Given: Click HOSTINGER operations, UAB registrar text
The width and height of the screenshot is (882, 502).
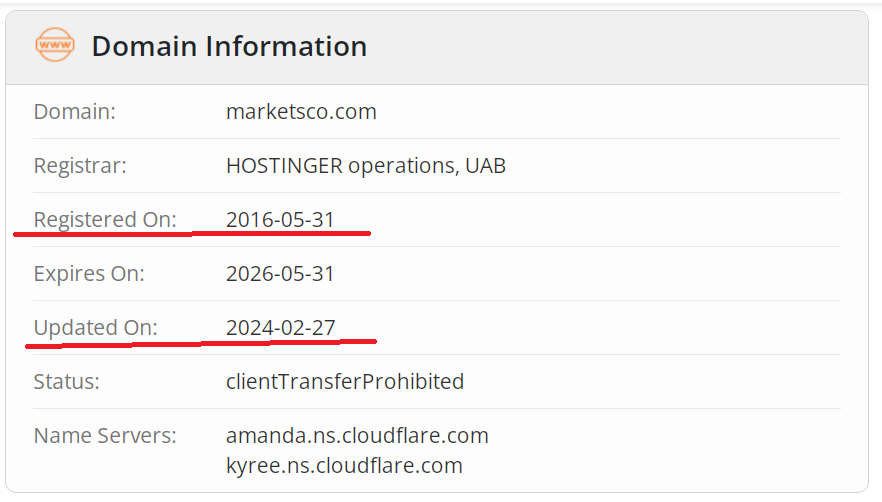Looking at the screenshot, I should click(366, 166).
